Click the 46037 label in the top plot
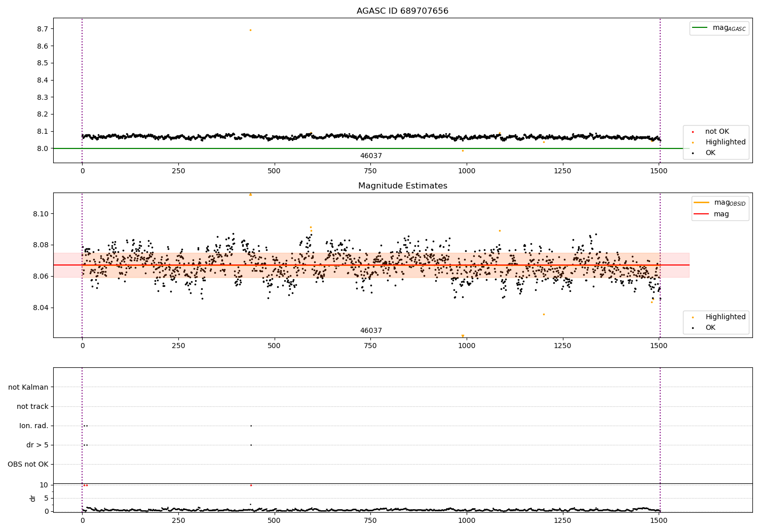 click(x=371, y=156)
